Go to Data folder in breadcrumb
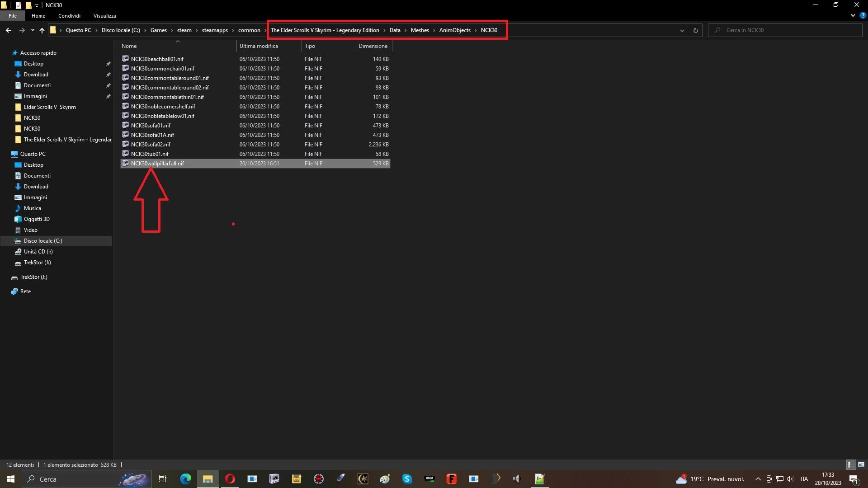 coord(395,30)
